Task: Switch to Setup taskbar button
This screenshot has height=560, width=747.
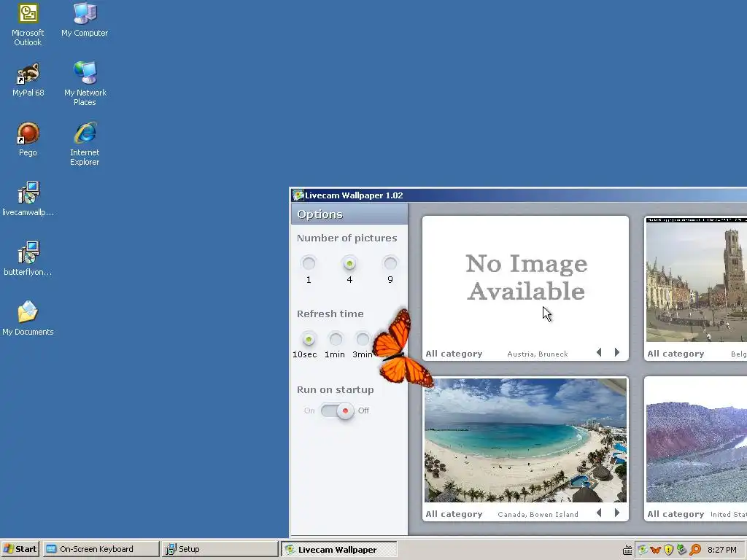Action: (x=220, y=549)
